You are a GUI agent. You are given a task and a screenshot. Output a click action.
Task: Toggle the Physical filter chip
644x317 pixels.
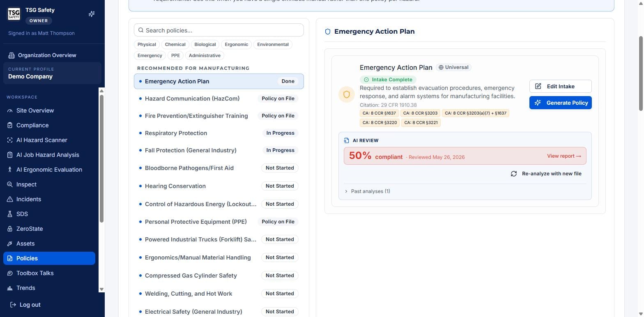coord(147,44)
